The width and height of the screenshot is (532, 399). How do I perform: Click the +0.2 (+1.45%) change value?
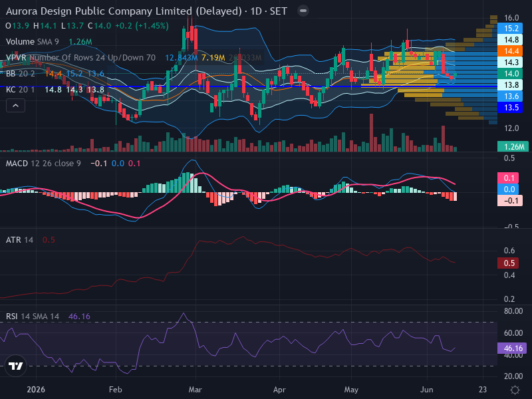pyautogui.click(x=142, y=26)
